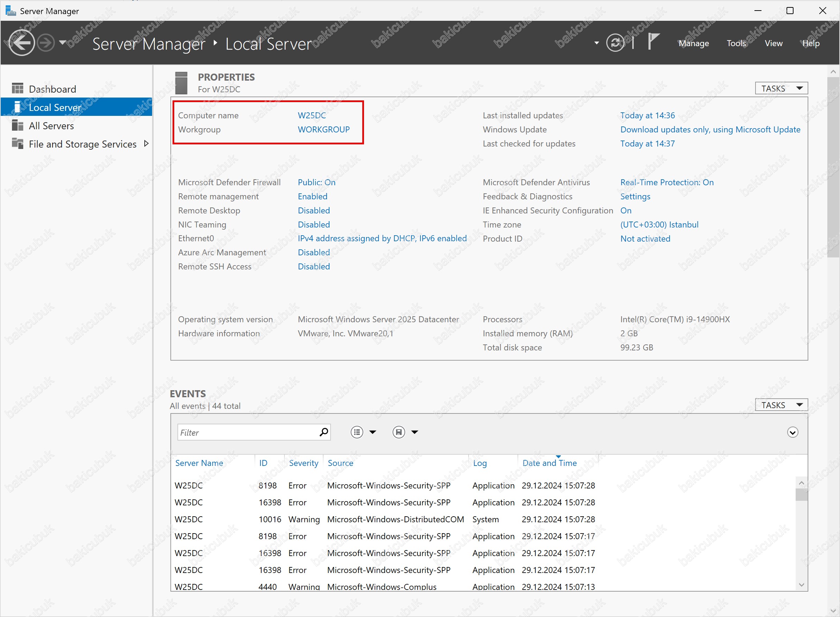The height and width of the screenshot is (617, 840).
Task: Select All Servers in the sidebar
Action: point(76,125)
